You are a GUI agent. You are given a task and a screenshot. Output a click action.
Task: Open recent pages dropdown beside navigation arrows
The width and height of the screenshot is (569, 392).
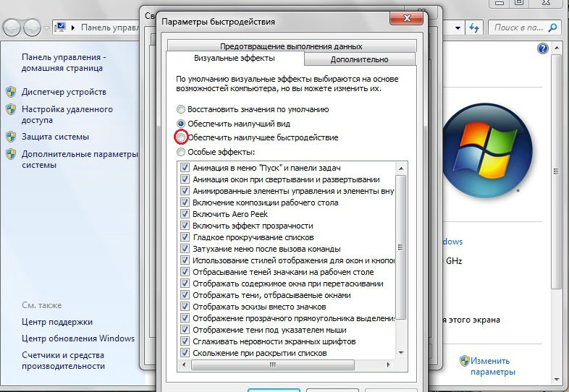coord(46,28)
